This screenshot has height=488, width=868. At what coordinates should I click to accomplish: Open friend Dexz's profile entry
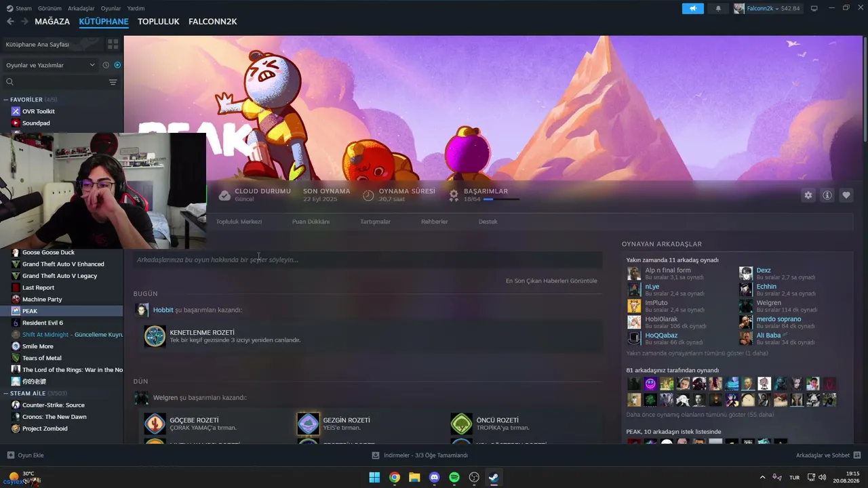764,270
